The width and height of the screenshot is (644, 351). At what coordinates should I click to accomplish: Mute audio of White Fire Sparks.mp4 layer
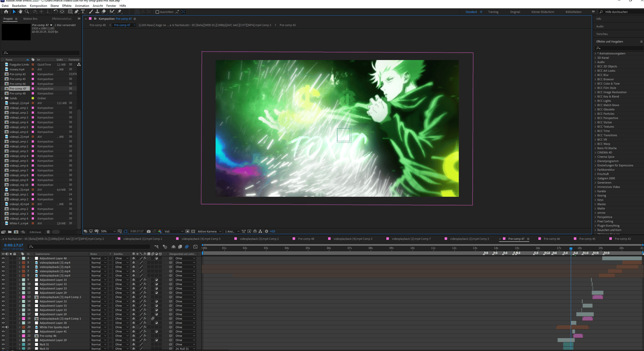(7, 327)
